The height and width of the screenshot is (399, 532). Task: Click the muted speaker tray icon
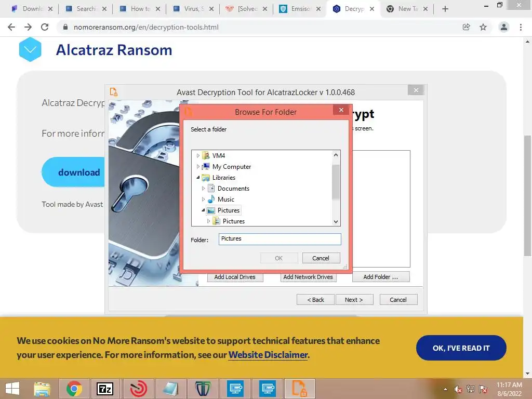pyautogui.click(x=458, y=389)
